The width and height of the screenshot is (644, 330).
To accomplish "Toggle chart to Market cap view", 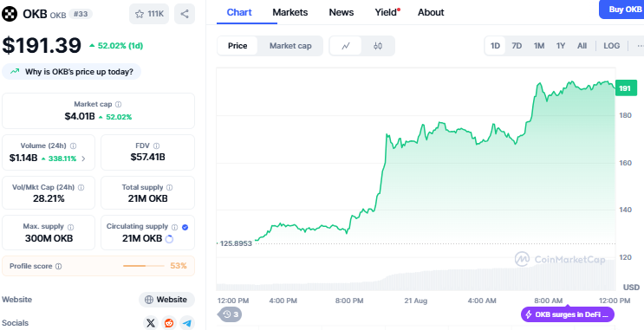I will click(290, 46).
